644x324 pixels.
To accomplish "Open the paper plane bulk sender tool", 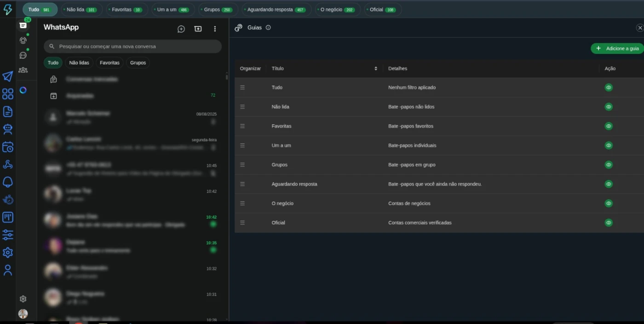I will 8,76.
